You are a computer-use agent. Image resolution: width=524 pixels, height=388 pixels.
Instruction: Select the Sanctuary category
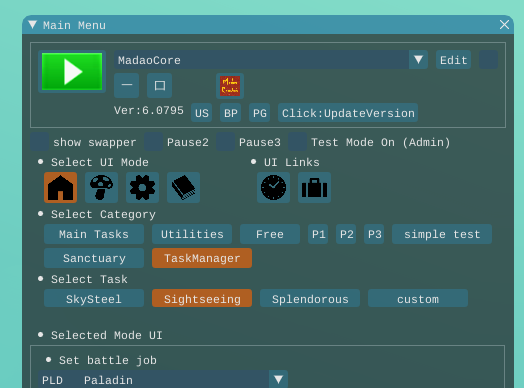[94, 258]
